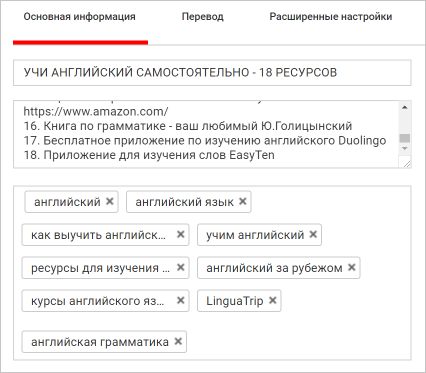
Task: Click the scroll up arrow in description box
Action: 405,107
